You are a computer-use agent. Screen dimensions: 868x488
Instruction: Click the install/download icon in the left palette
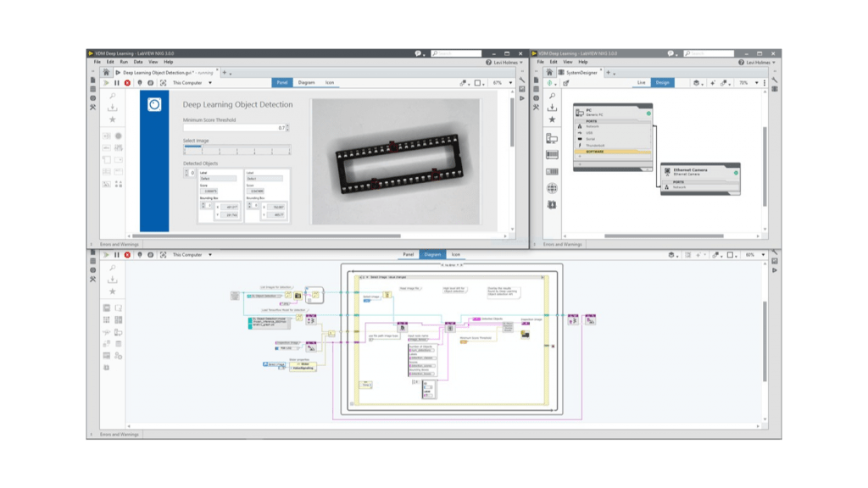[111, 108]
